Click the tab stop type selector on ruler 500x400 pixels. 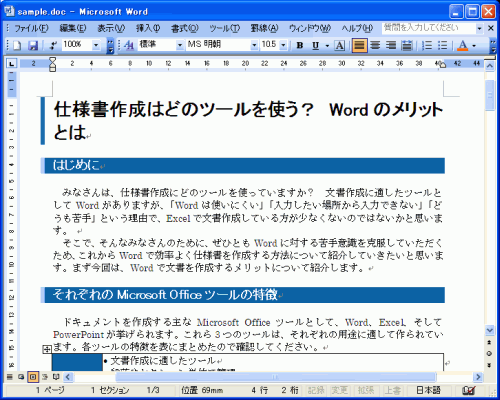[12, 63]
